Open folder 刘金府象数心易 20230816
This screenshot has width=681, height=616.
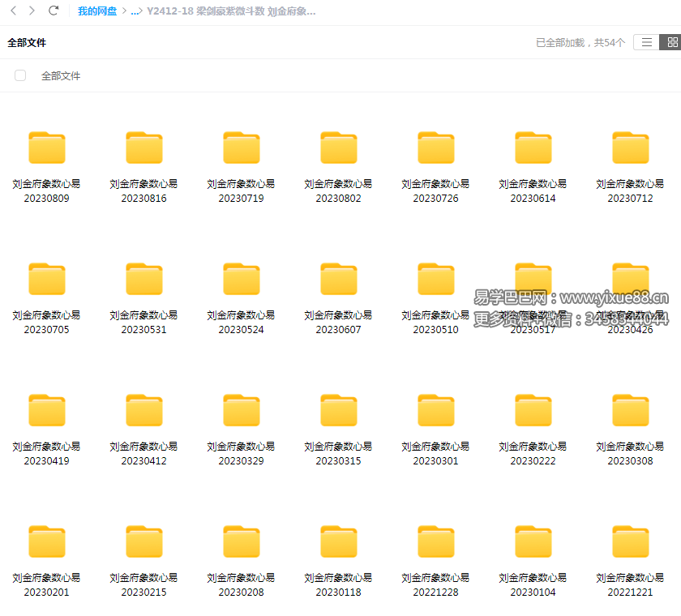(x=144, y=149)
